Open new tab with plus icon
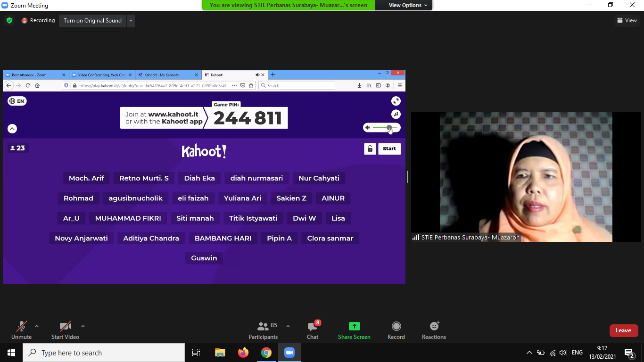644x362 pixels. pyautogui.click(x=272, y=74)
